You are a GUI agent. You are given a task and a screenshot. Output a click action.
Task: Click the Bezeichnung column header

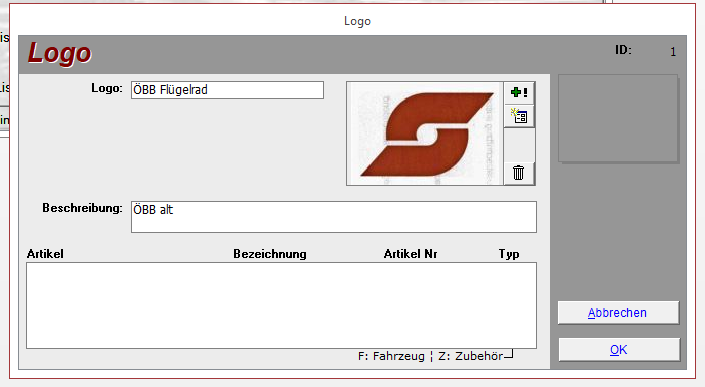click(x=270, y=254)
